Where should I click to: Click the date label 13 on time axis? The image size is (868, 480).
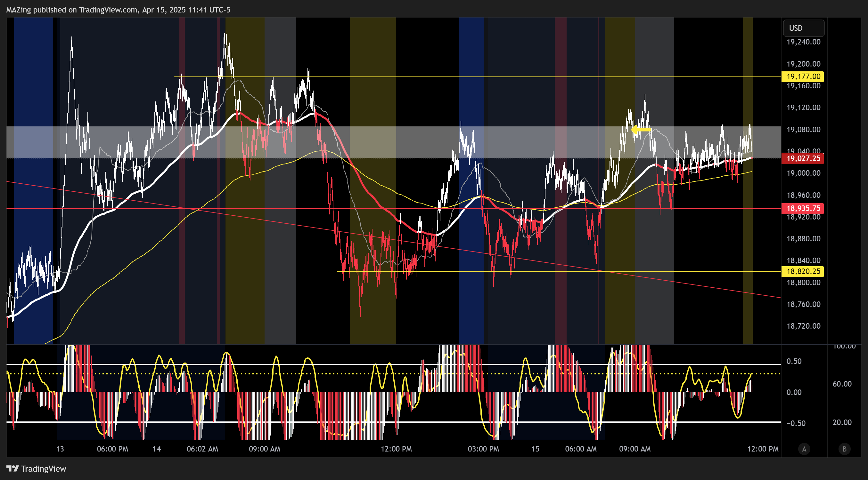click(x=60, y=449)
